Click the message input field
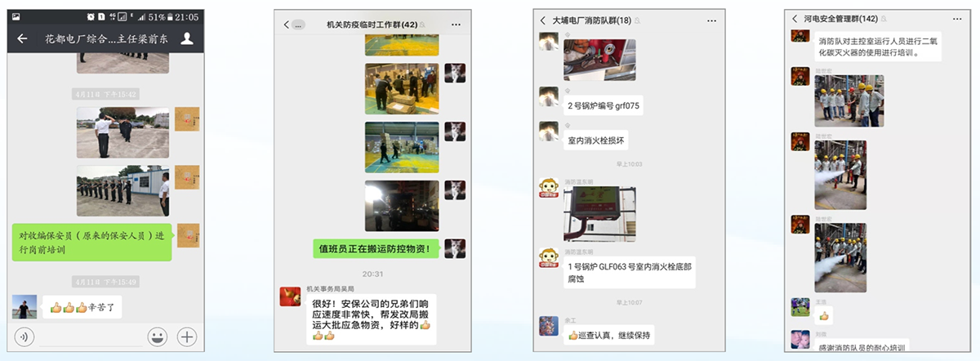This screenshot has height=361, width=980. 90,336
